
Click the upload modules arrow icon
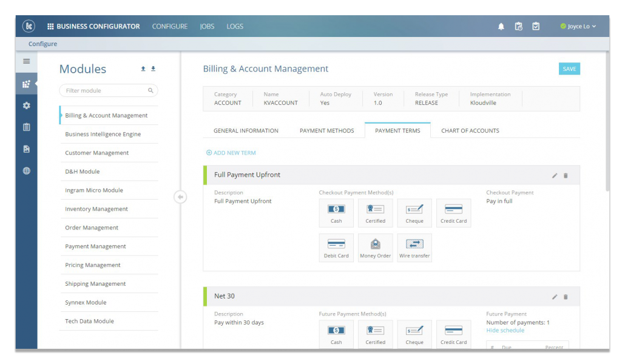click(x=143, y=69)
